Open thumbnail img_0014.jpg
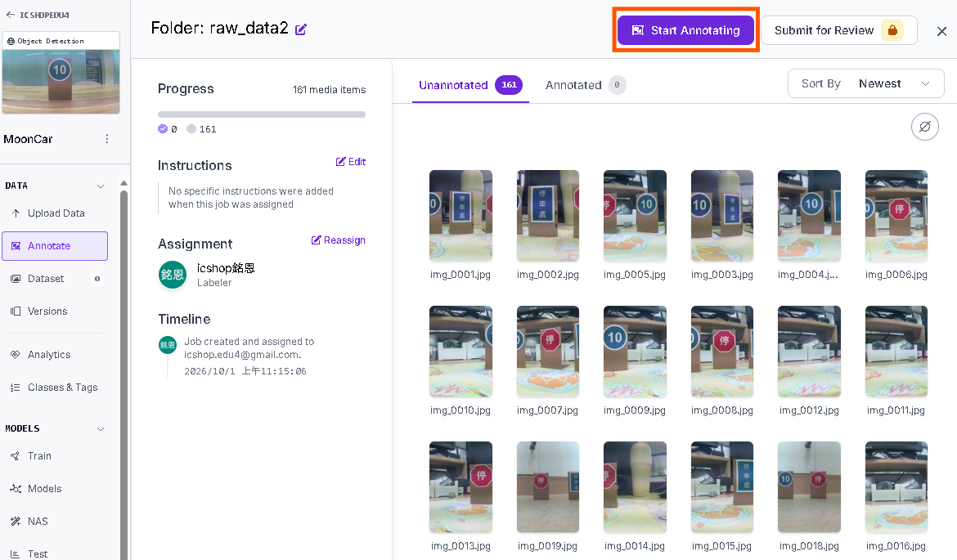The height and width of the screenshot is (560, 957). pyautogui.click(x=635, y=486)
